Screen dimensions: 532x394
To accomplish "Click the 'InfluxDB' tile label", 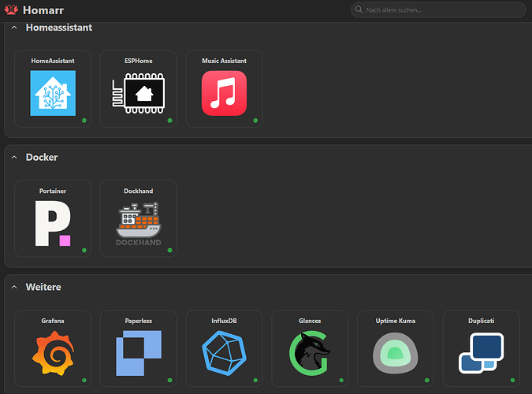I will click(224, 321).
